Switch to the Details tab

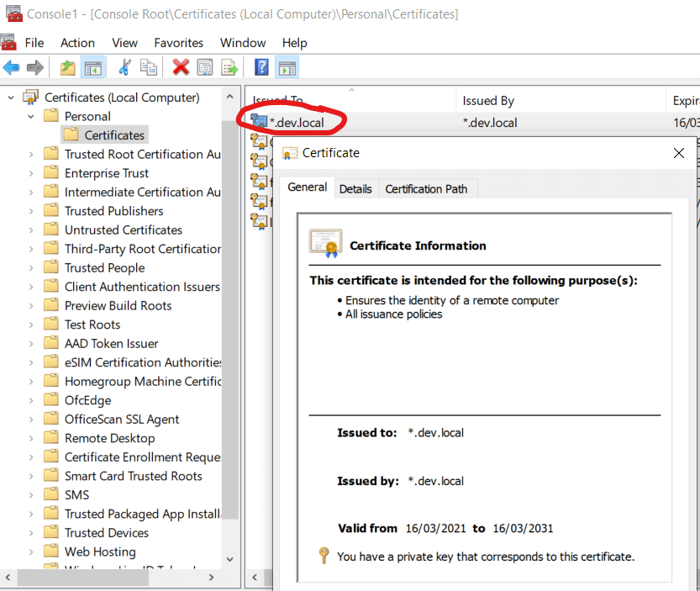(355, 189)
